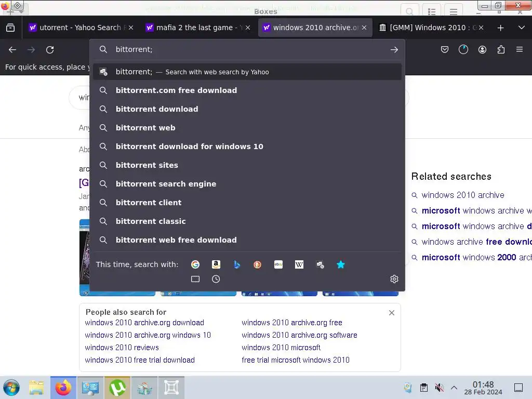Click Show desktop tray button

[x=518, y=388]
